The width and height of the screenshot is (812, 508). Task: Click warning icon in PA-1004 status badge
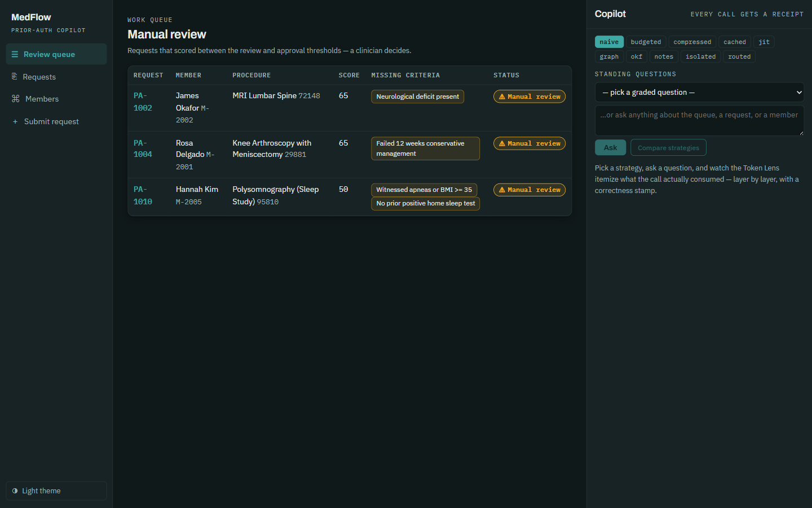click(502, 143)
